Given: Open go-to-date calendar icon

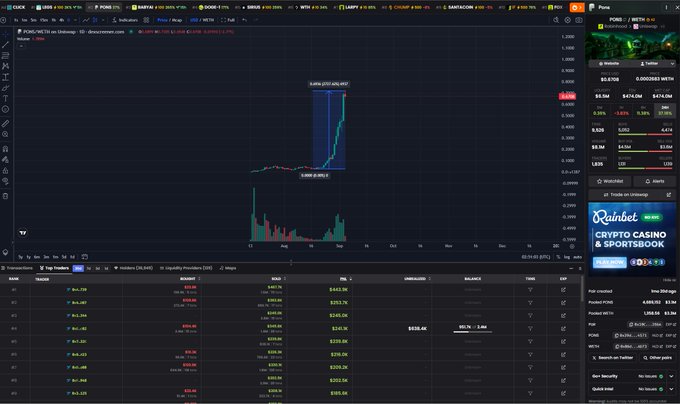Looking at the screenshot, I should pos(85,257).
